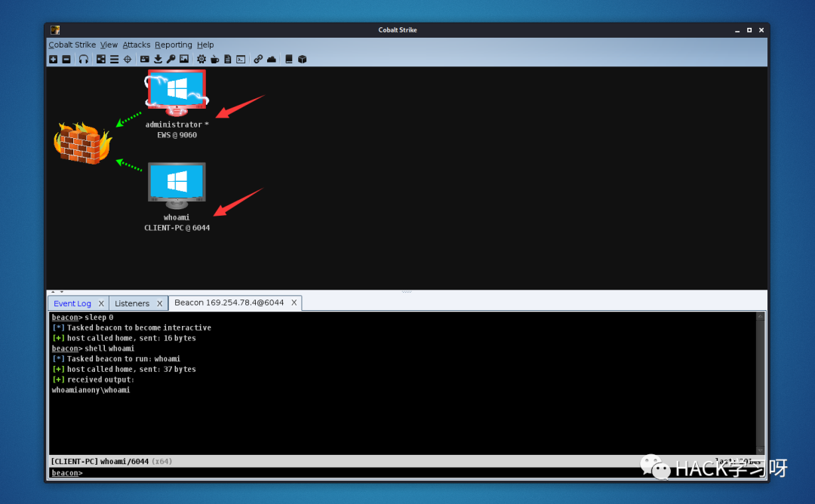Open the Reporting menu
Image resolution: width=815 pixels, height=504 pixels.
tap(173, 45)
